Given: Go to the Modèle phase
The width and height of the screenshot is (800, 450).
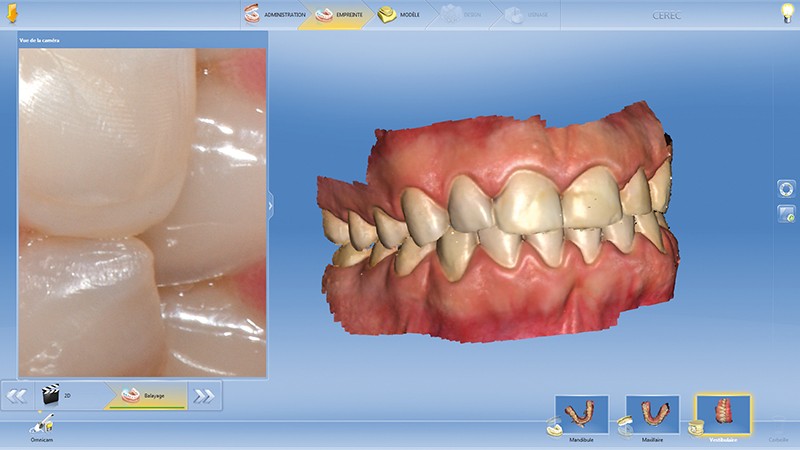Looking at the screenshot, I should [402, 15].
